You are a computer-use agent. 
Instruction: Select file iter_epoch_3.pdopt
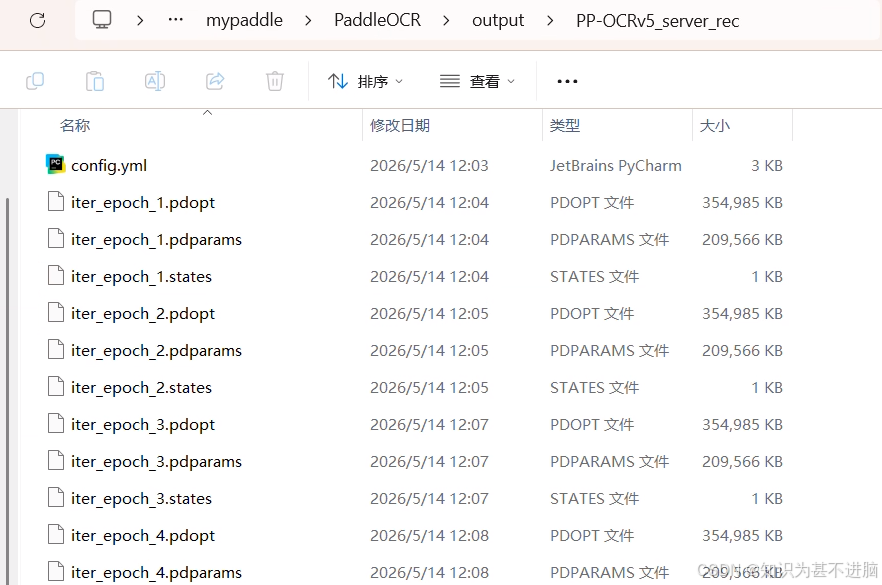pos(143,425)
